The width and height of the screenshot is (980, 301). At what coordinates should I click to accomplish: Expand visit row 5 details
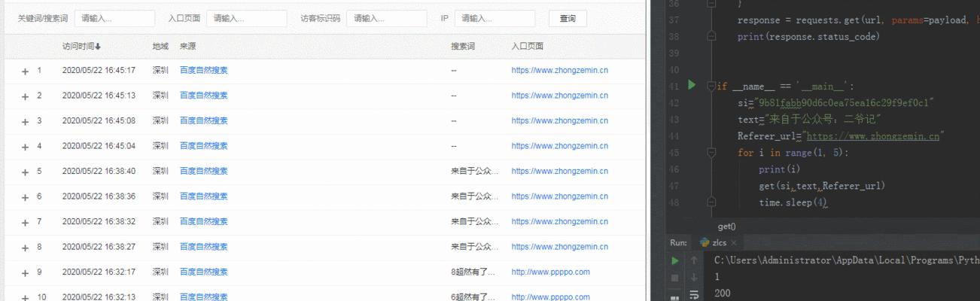pos(25,172)
